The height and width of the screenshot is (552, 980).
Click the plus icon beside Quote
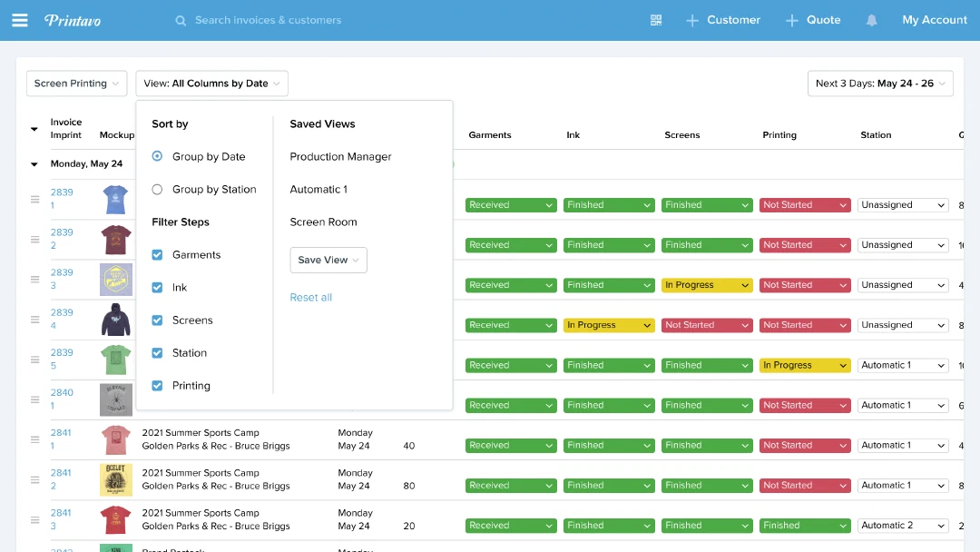click(x=792, y=21)
